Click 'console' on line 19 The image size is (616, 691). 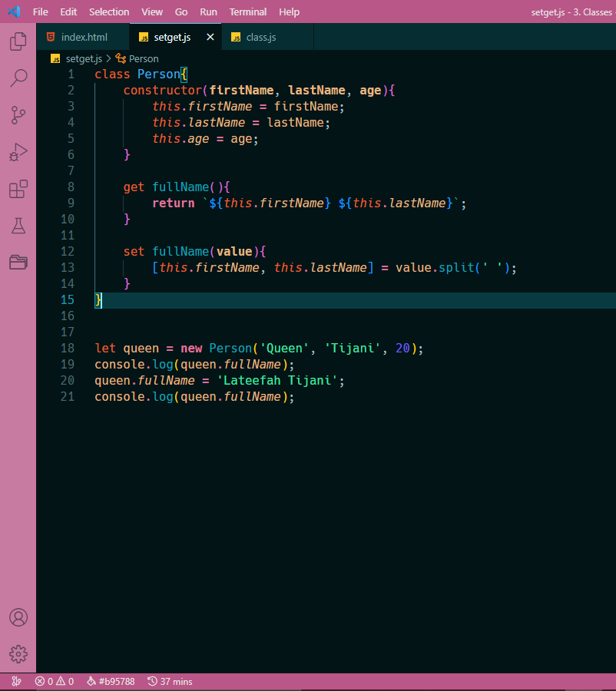coord(120,365)
